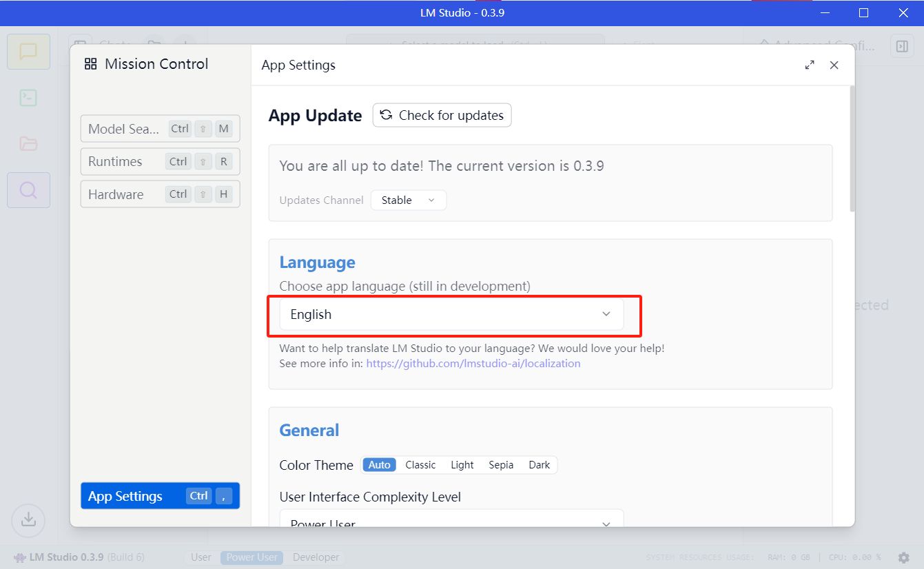The image size is (924, 569).
Task: Click the model loader selection bar behind the dialog
Action: coord(475,39)
